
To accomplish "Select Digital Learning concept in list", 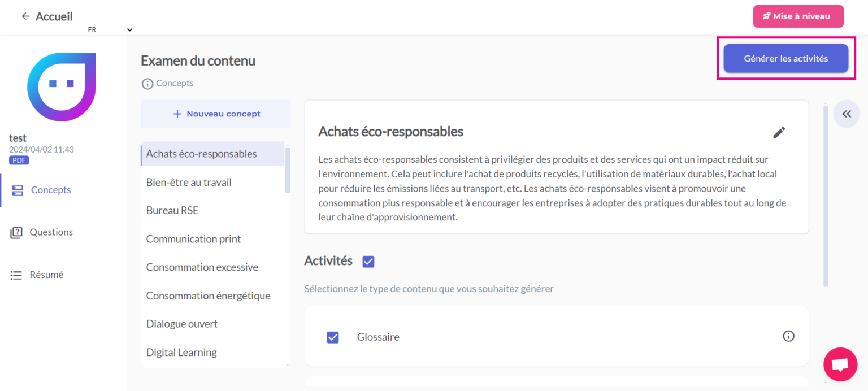I will 181,353.
